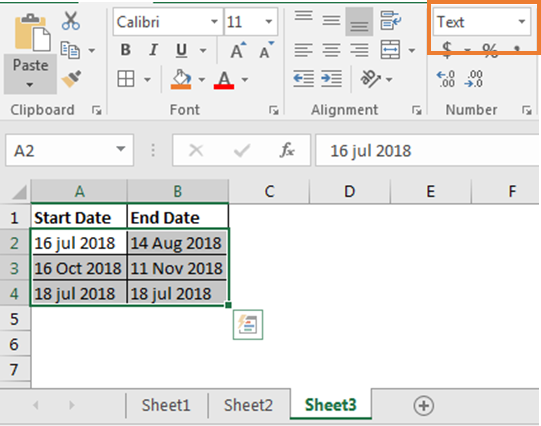Click the Quick Analysis icon below selection
Screen dimensions: 541x426
coord(248,325)
